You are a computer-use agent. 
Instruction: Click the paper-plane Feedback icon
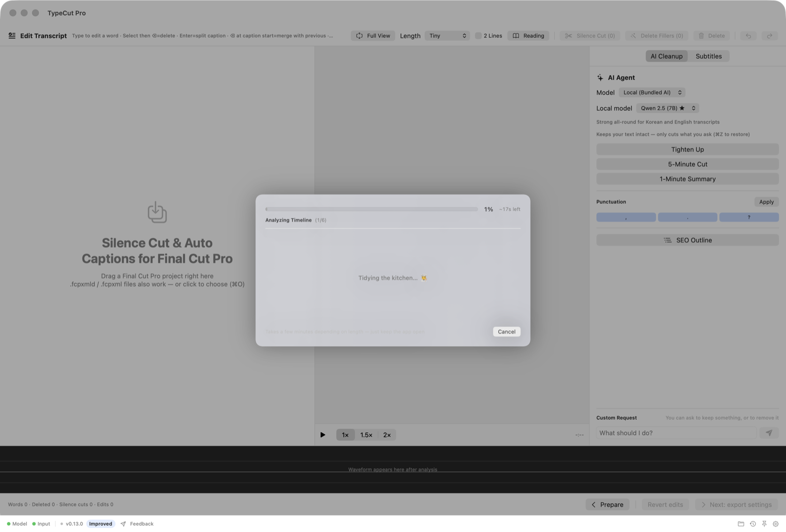coord(123,524)
